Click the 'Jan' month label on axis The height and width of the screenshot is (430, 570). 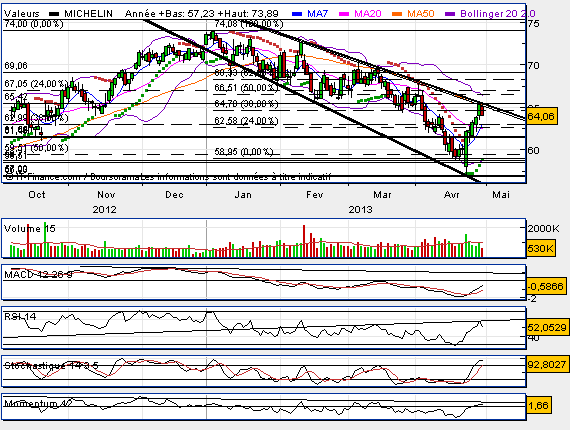243,195
